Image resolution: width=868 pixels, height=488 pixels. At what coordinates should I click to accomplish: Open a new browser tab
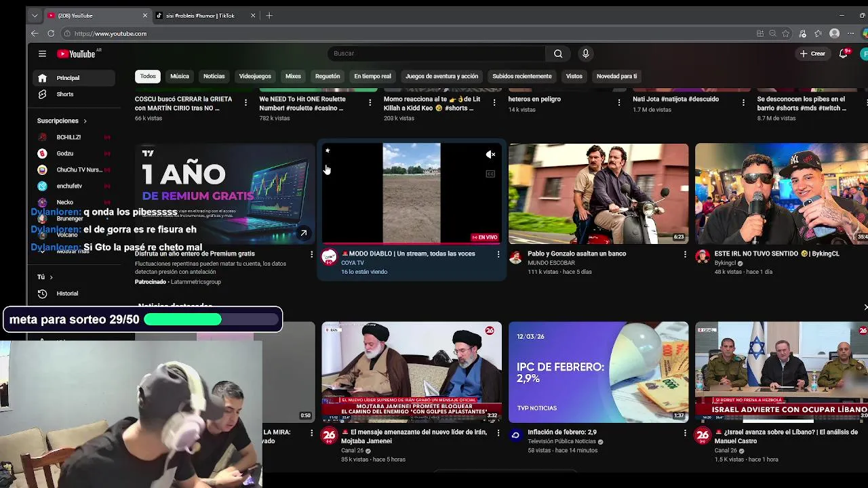[x=269, y=16]
